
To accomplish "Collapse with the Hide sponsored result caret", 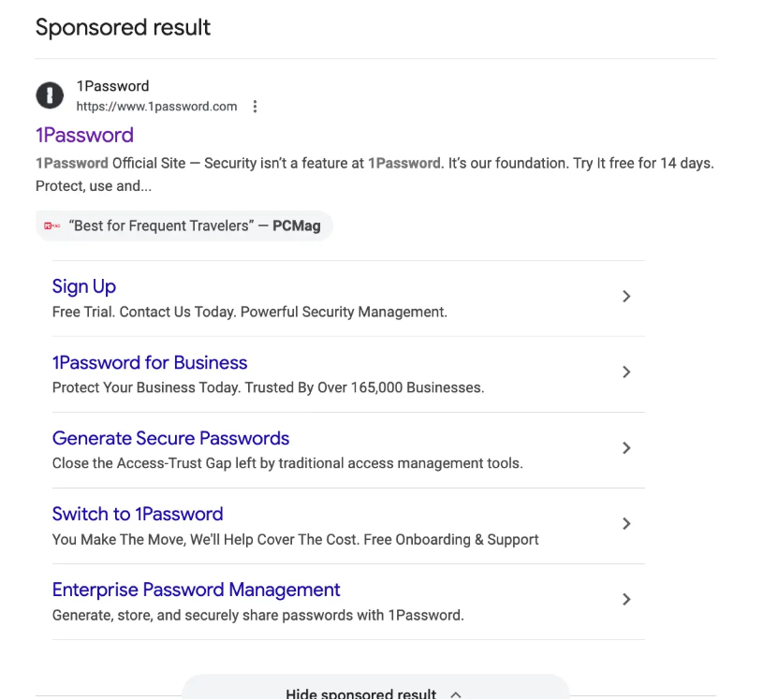I will [456, 694].
